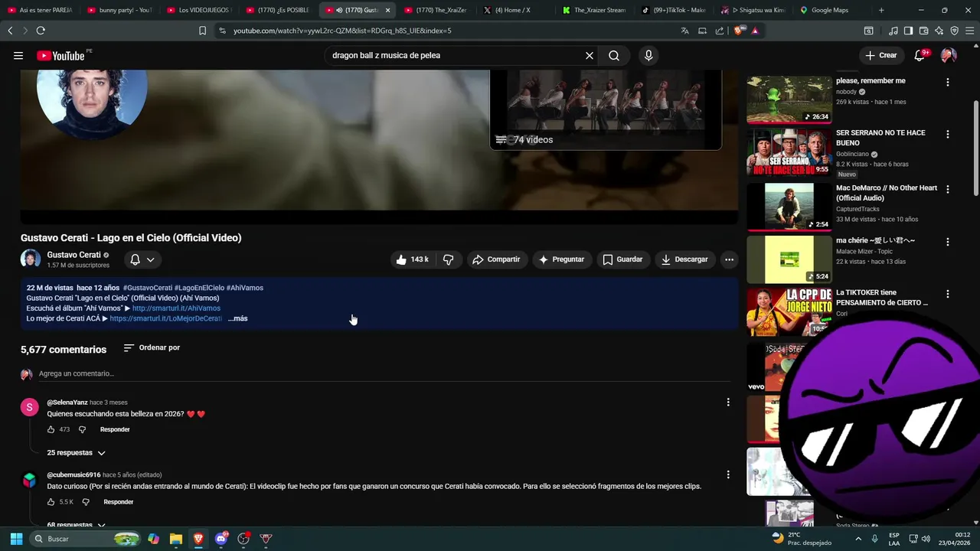Share the video via Compartir

[x=496, y=259]
